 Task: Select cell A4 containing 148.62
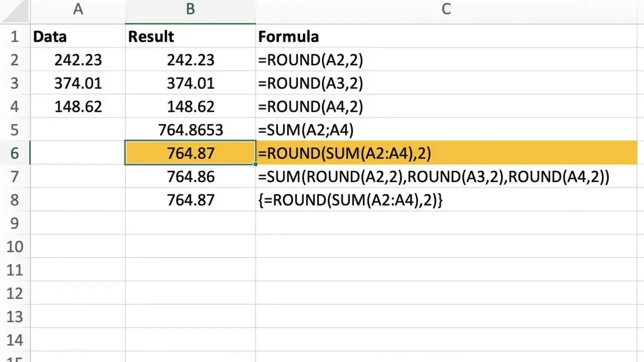click(78, 107)
